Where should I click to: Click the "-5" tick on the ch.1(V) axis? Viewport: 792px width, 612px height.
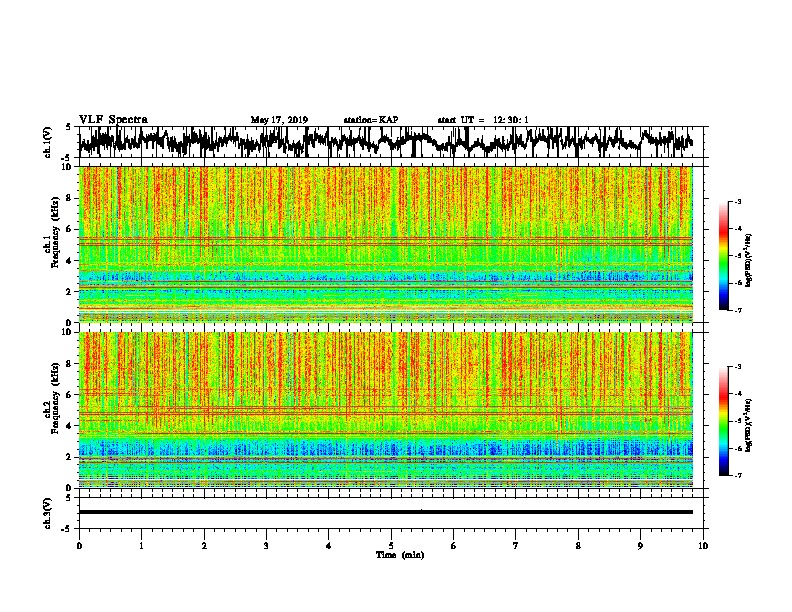[x=67, y=158]
